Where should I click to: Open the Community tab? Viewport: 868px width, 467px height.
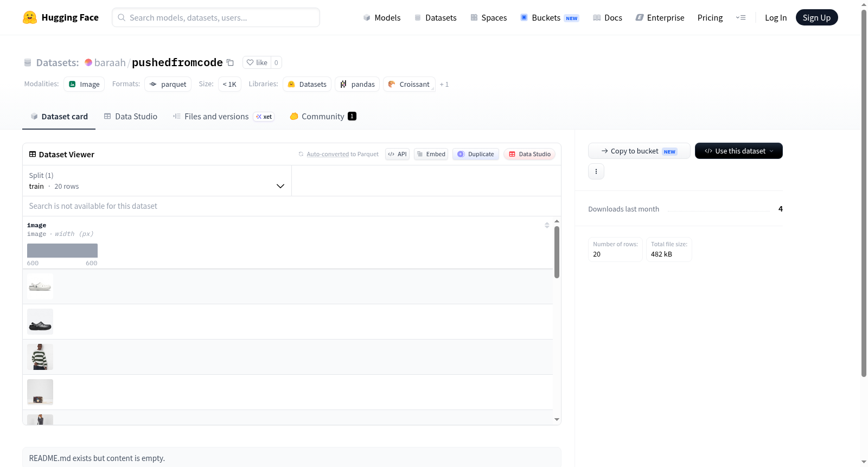pyautogui.click(x=323, y=117)
